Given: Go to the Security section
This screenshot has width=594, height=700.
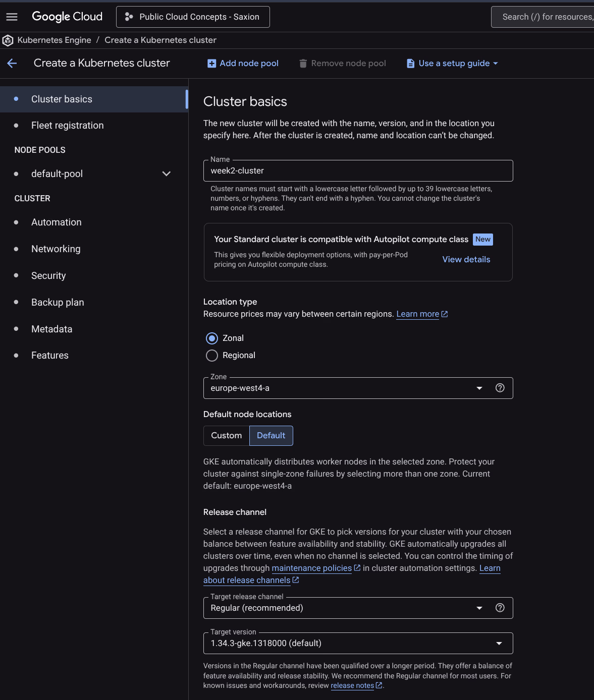Looking at the screenshot, I should (48, 276).
